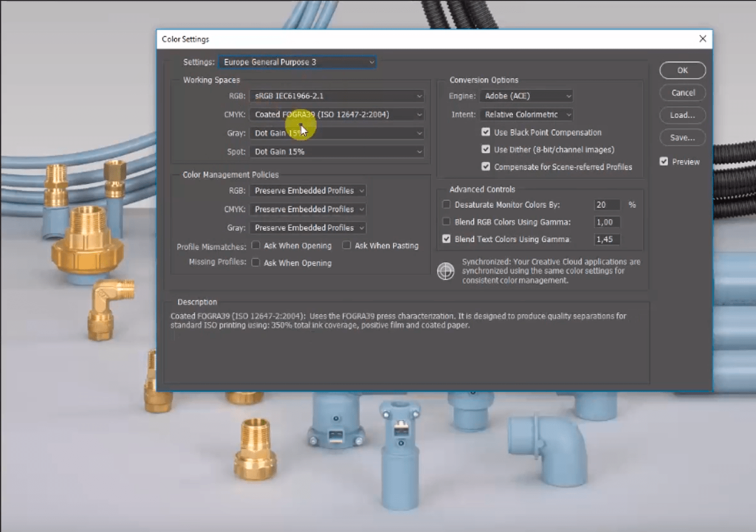The width and height of the screenshot is (756, 532).
Task: Open the Settings preset dropdown
Action: point(297,62)
